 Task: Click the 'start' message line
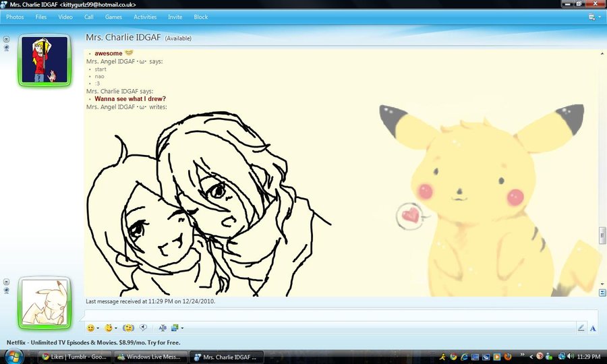point(100,69)
